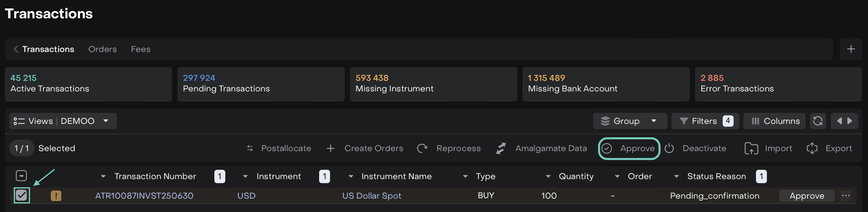The width and height of the screenshot is (868, 212).
Task: Open Transaction Number column sort arrow
Action: (x=103, y=176)
